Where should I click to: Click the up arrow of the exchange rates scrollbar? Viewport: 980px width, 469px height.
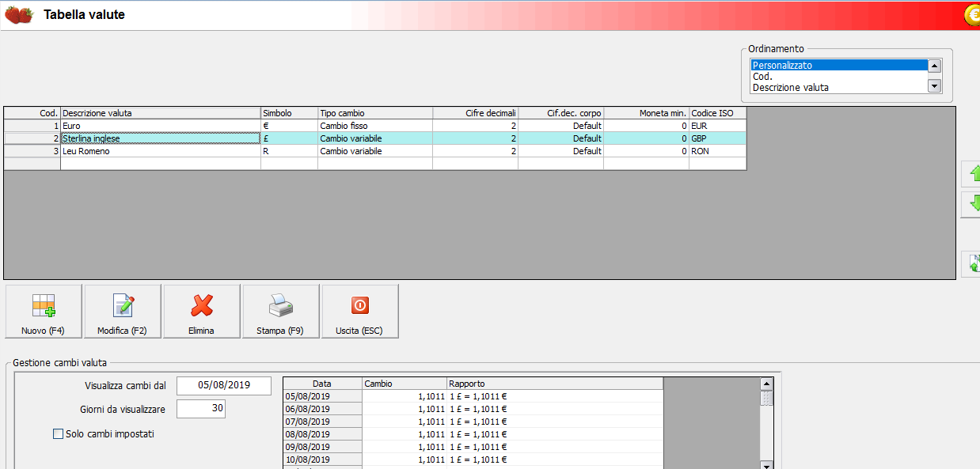(x=766, y=384)
